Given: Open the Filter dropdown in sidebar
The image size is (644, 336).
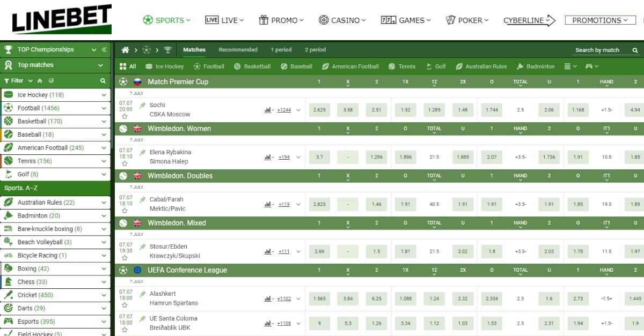Looking at the screenshot, I should (17, 81).
